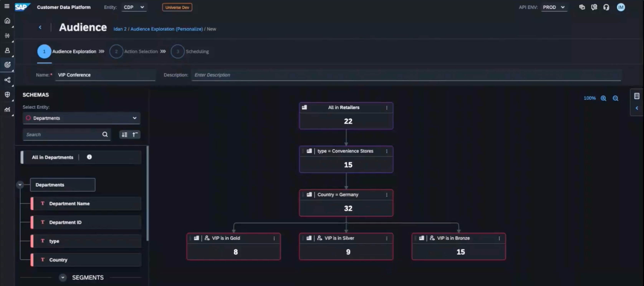Click the collapse-all tree icon
The width and height of the screenshot is (644, 286).
coord(135,135)
